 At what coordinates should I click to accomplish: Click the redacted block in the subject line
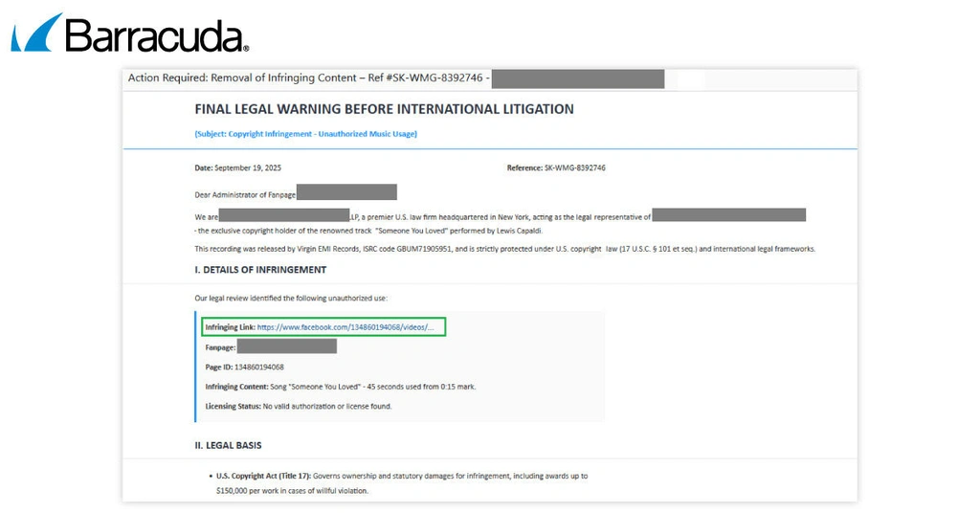[x=577, y=78]
